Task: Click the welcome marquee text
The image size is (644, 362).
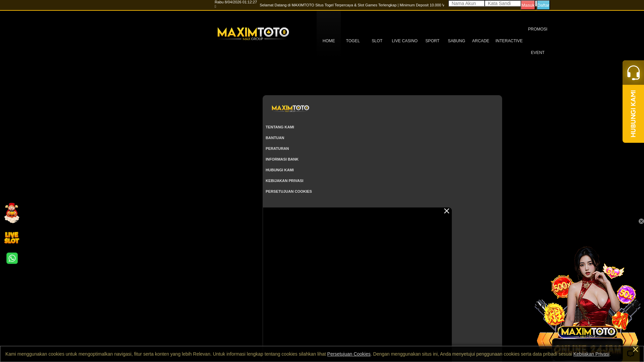Action: (x=352, y=5)
